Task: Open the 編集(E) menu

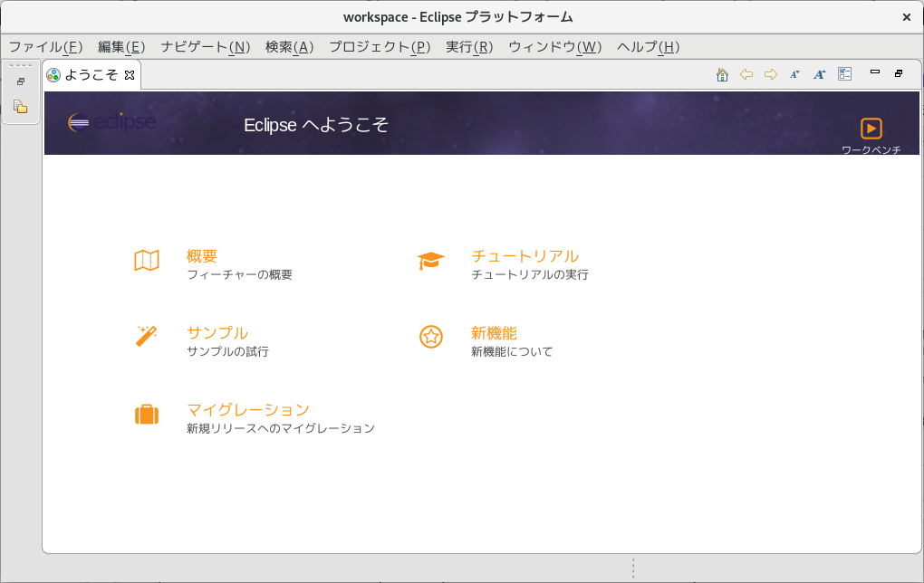Action: click(x=121, y=47)
